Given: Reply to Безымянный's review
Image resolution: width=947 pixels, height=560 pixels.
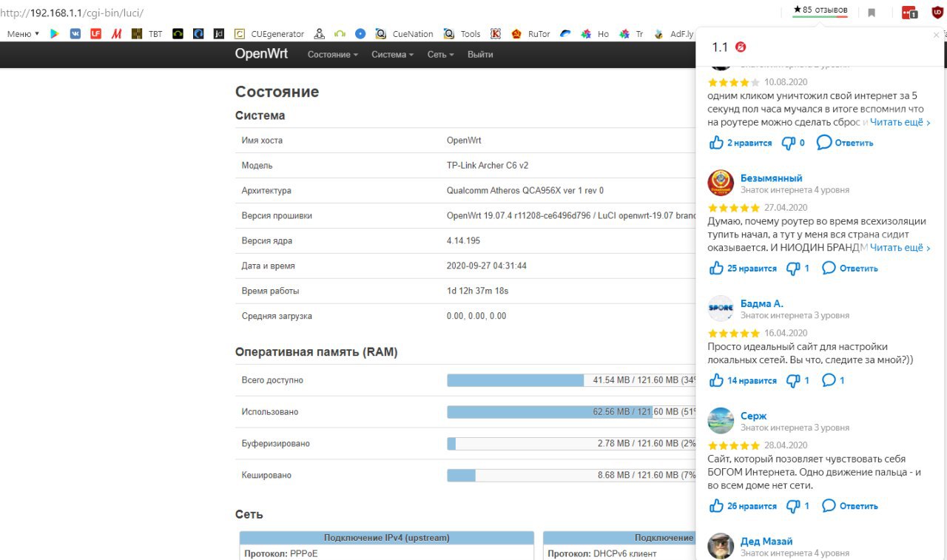Looking at the screenshot, I should pyautogui.click(x=850, y=268).
